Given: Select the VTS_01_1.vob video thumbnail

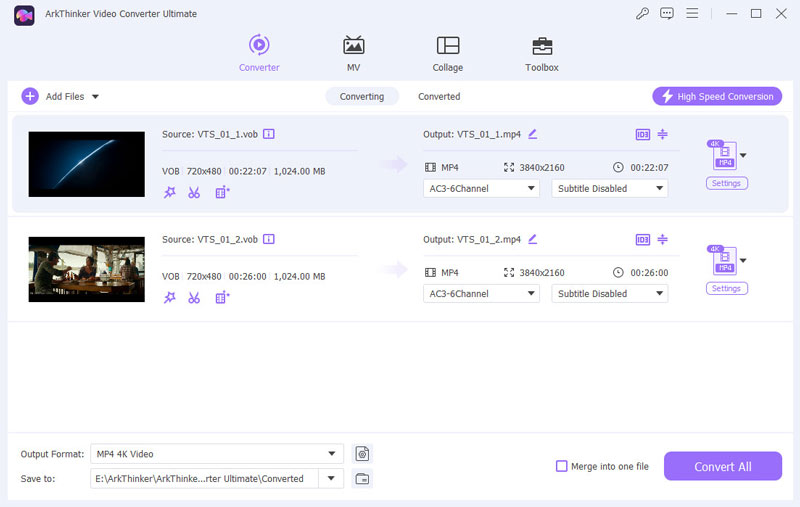Looking at the screenshot, I should click(x=87, y=164).
